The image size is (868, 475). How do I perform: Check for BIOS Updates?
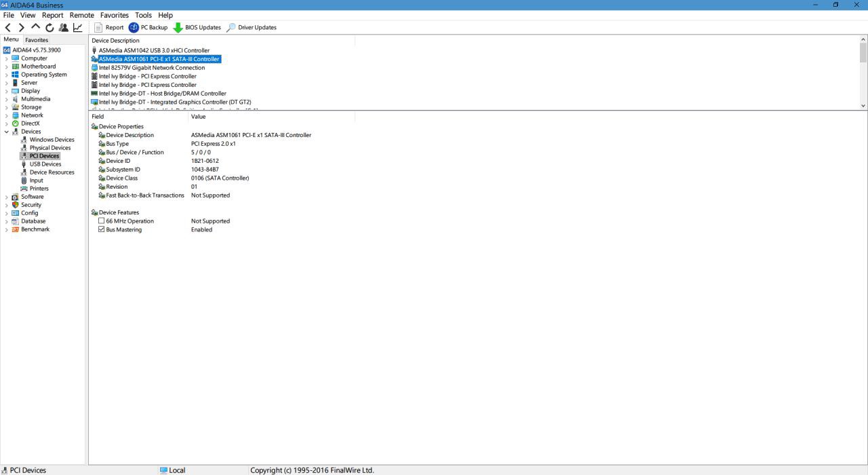pos(197,28)
